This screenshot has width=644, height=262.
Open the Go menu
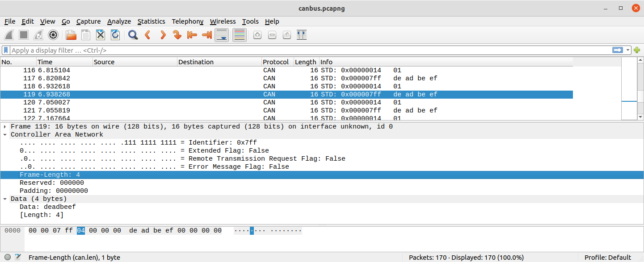tap(66, 21)
